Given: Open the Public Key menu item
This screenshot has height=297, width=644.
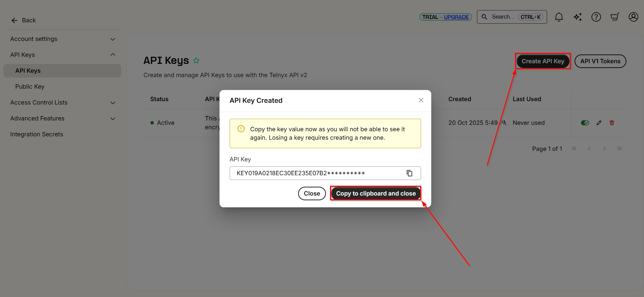Looking at the screenshot, I should pyautogui.click(x=30, y=87).
